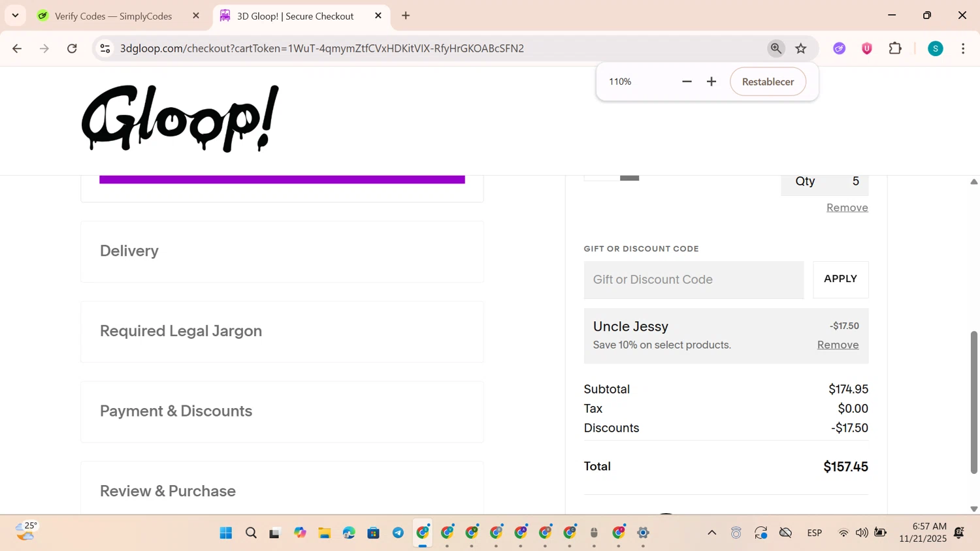Open the volume speaker tray icon
This screenshot has width=980, height=551.
(862, 533)
